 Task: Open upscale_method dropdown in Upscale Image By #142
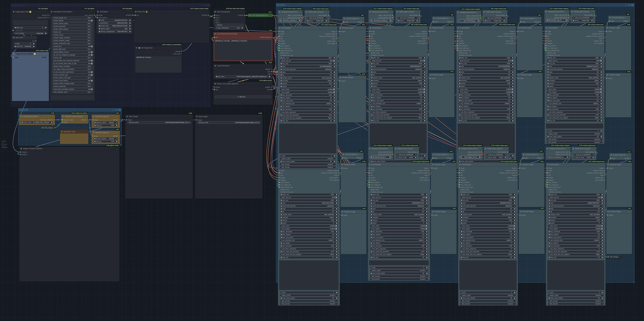[x=106, y=122]
